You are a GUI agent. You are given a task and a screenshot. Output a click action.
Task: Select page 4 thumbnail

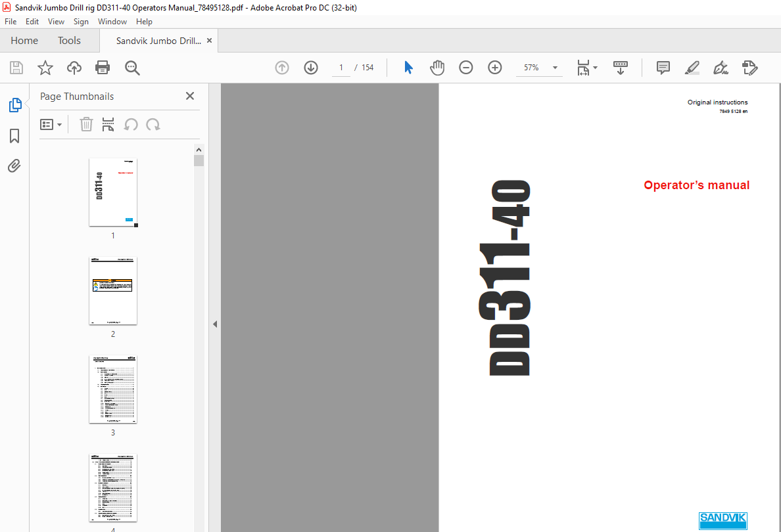click(x=113, y=488)
